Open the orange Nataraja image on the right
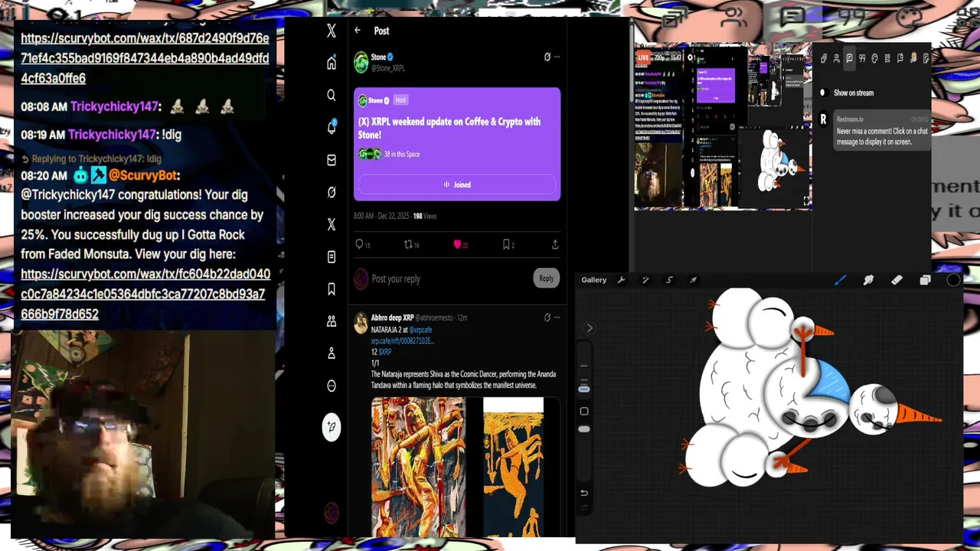Image resolution: width=980 pixels, height=551 pixels. pyautogui.click(x=513, y=467)
